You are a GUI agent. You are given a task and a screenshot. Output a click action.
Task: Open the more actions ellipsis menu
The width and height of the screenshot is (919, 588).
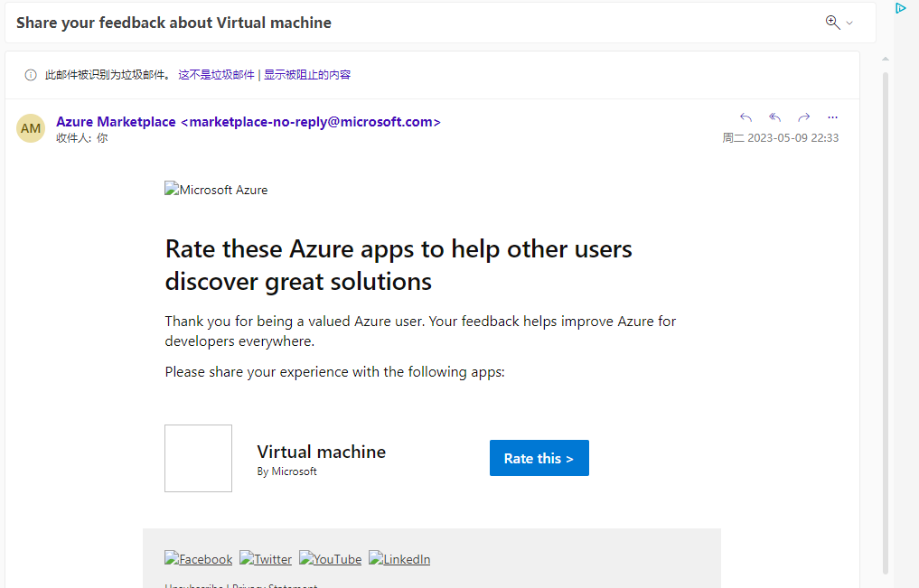[832, 117]
